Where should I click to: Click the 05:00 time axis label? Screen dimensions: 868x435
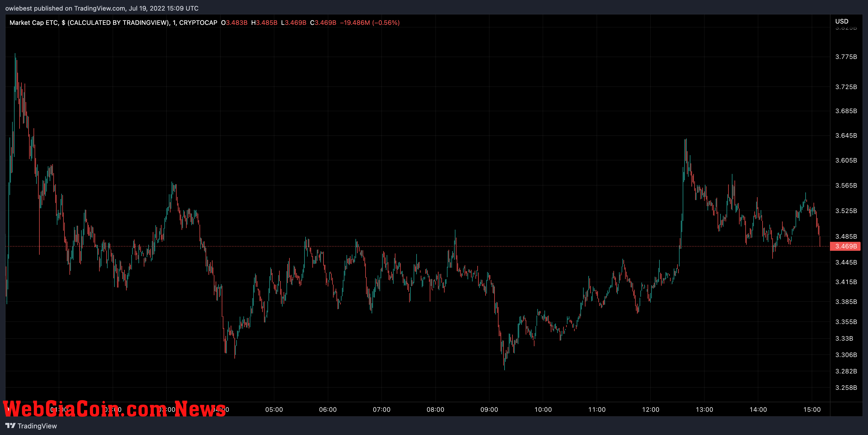pos(274,409)
